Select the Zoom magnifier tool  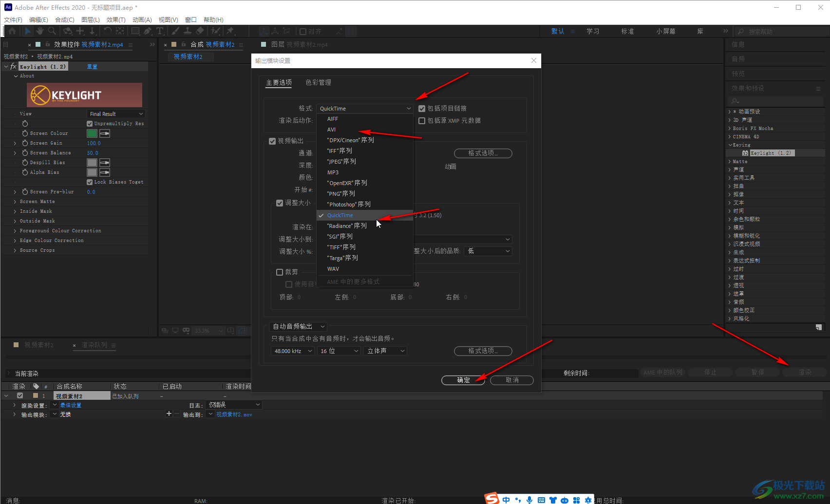tap(52, 31)
